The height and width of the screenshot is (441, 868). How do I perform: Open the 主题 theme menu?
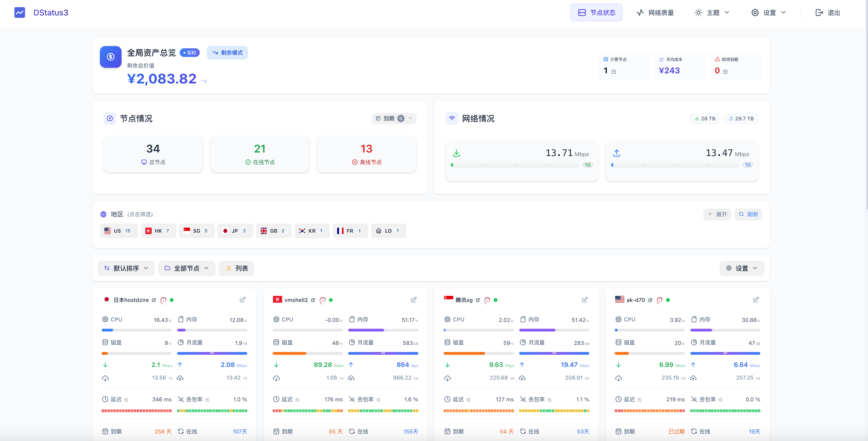712,12
